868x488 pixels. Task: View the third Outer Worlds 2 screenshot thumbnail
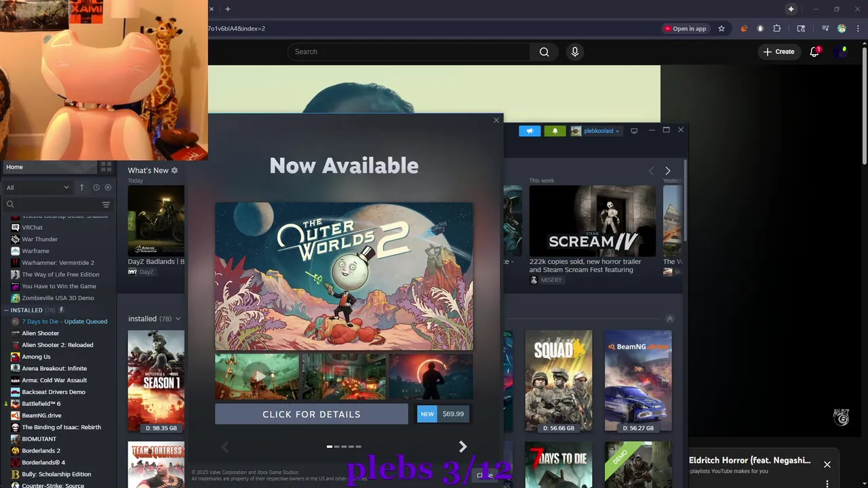[x=431, y=376]
